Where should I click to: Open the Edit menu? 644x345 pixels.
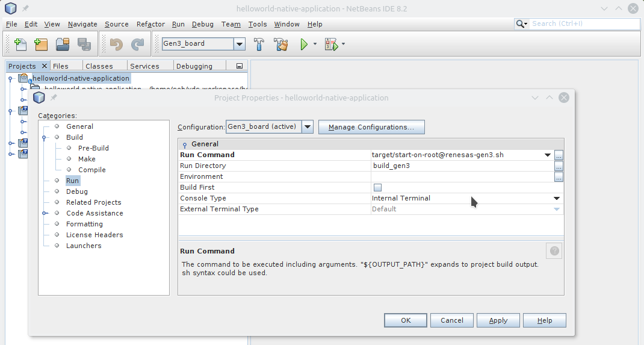[31, 24]
